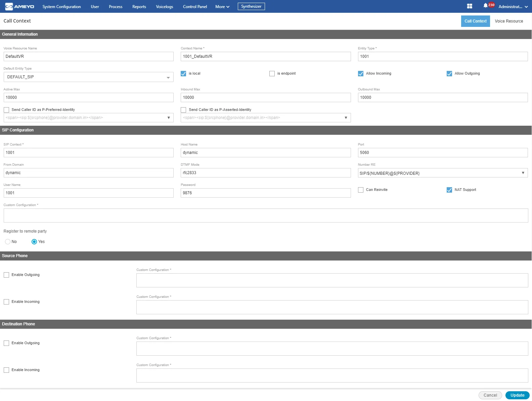Click the Synthesizer button

251,6
